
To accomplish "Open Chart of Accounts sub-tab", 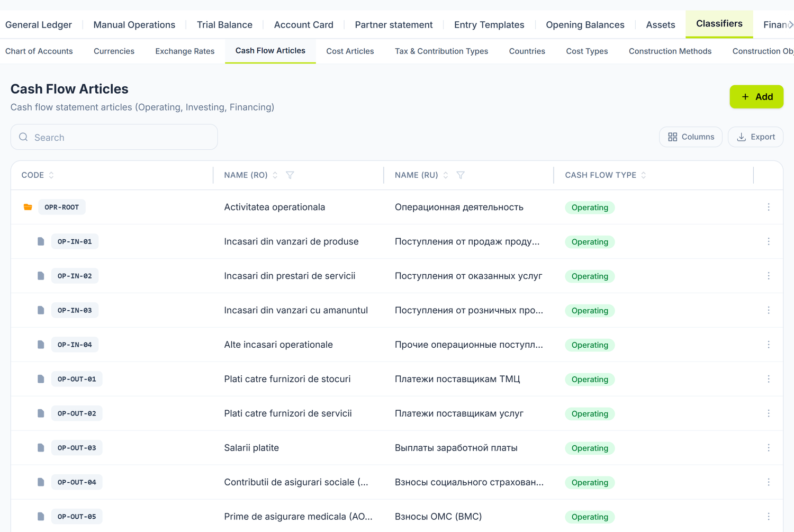I will (39, 51).
